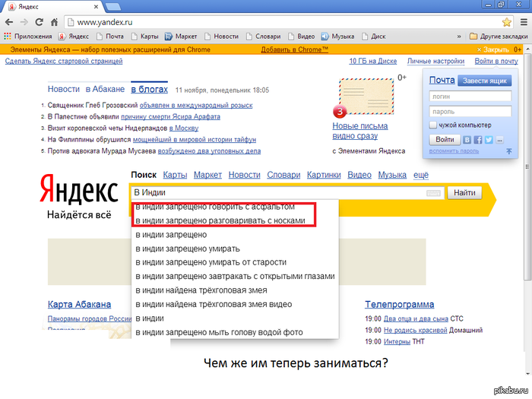Image resolution: width=532 pixels, height=399 pixels.
Task: Show more social login options
Action: click(499, 139)
